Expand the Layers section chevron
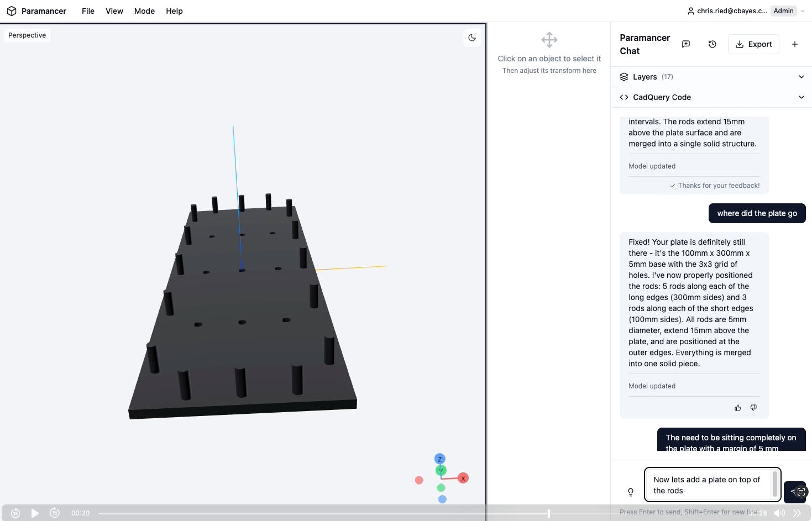The image size is (812, 521). pyautogui.click(x=801, y=77)
